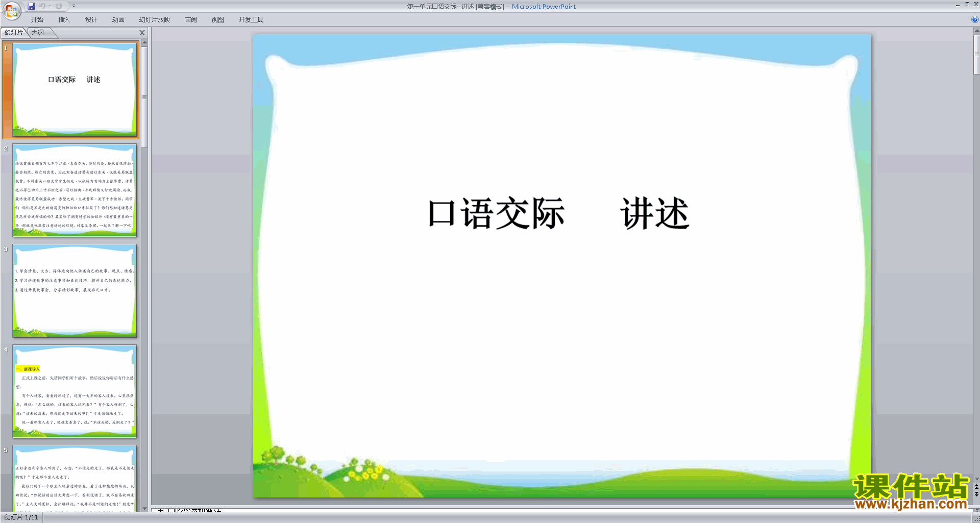Viewport: 980px width, 523px height.
Task: Click the notes pane area
Action: (561, 510)
